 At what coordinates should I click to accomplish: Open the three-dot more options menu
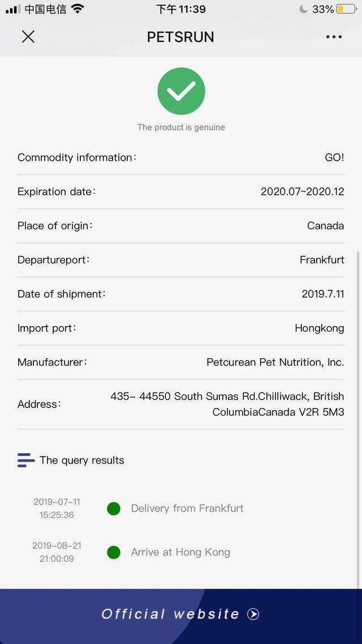coord(334,37)
